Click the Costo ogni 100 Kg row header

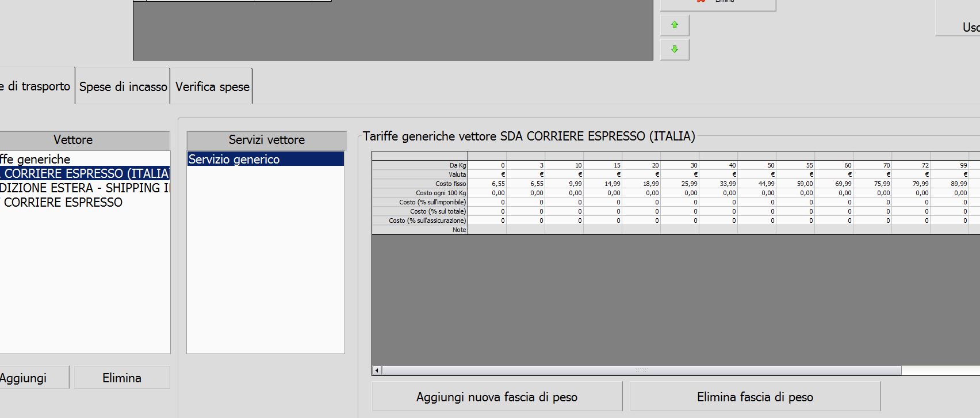[420, 193]
